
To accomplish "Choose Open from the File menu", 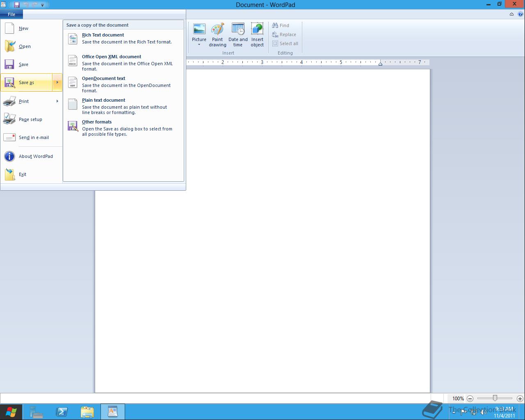I will 31,46.
